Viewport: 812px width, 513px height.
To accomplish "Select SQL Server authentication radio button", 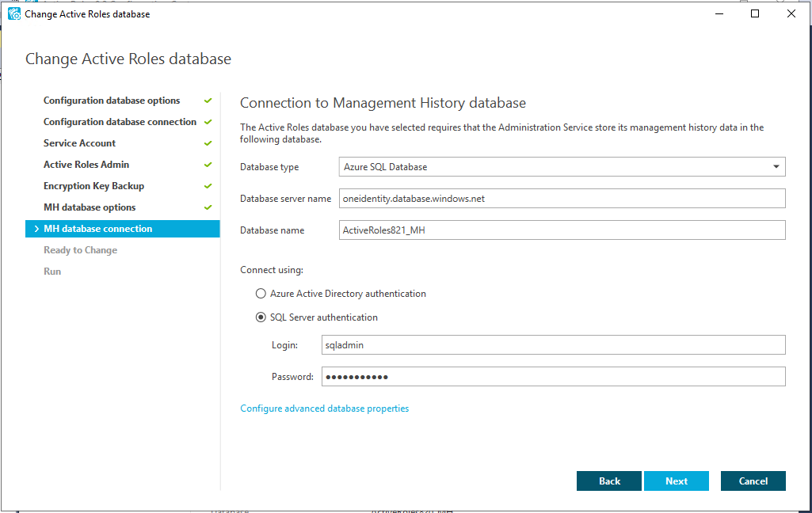I will coord(261,317).
